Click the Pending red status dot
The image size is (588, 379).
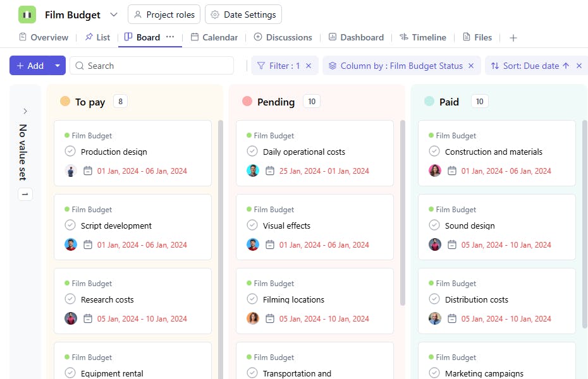(x=247, y=101)
